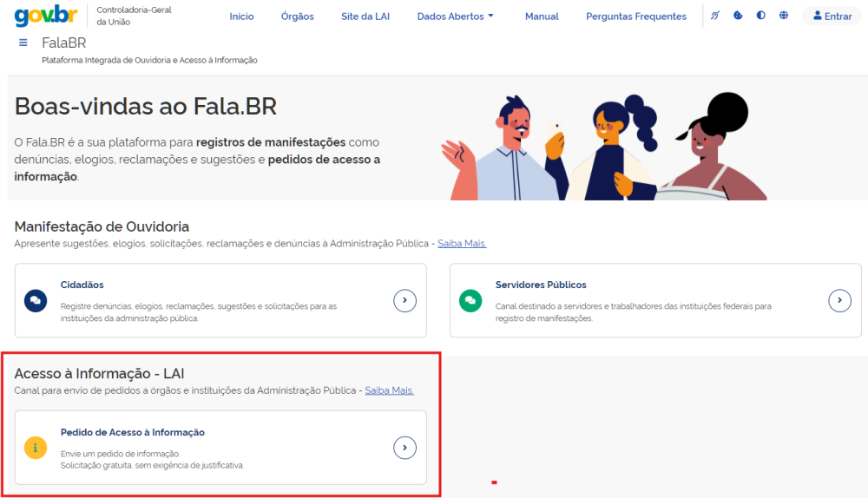This screenshot has height=498, width=868.
Task: Go to the Início menu item
Action: coord(242,16)
